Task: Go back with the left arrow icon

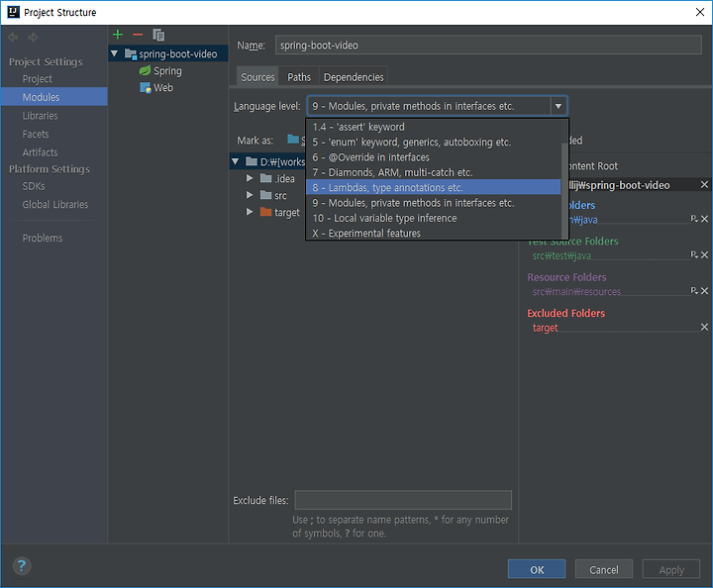Action: pyautogui.click(x=13, y=38)
